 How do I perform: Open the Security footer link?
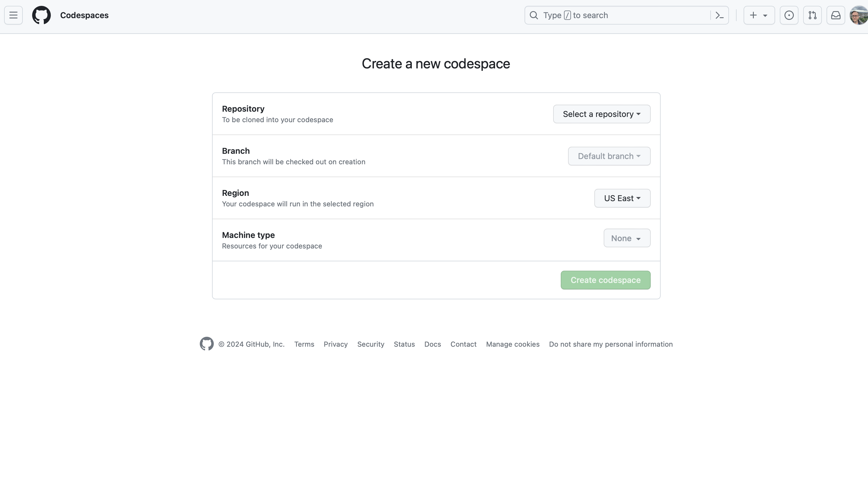371,344
